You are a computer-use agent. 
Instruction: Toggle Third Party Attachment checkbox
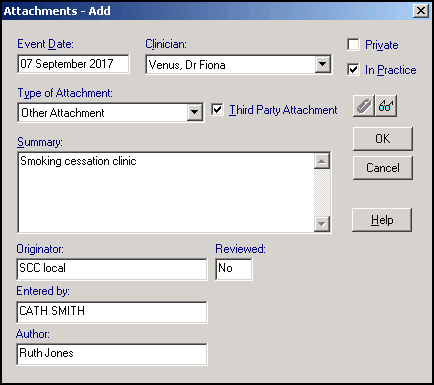click(x=217, y=110)
